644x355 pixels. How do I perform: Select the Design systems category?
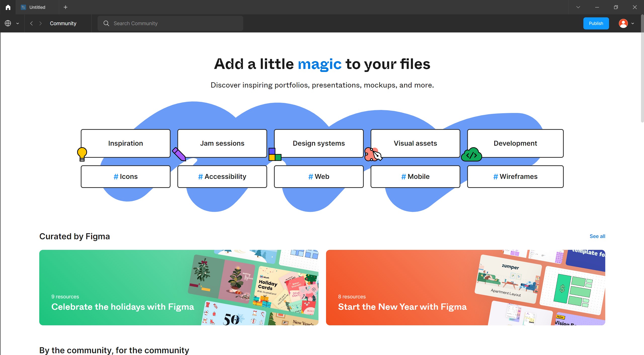[319, 143]
